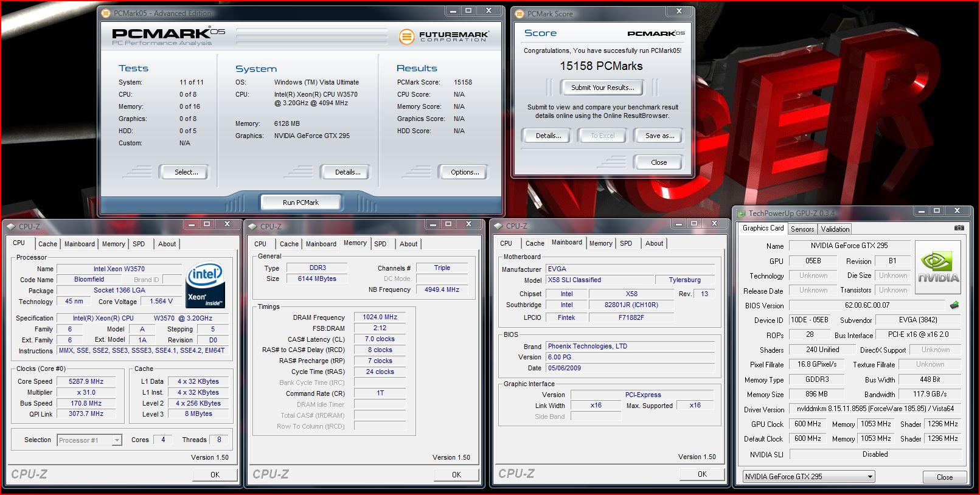This screenshot has height=495, width=980.
Task: Click Close button in GPU-Z window
Action: click(x=945, y=477)
